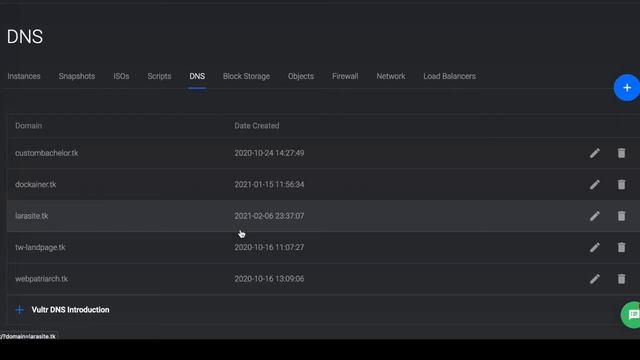Switch to the Instances tab
Viewport: 640px width, 360px height.
point(24,76)
